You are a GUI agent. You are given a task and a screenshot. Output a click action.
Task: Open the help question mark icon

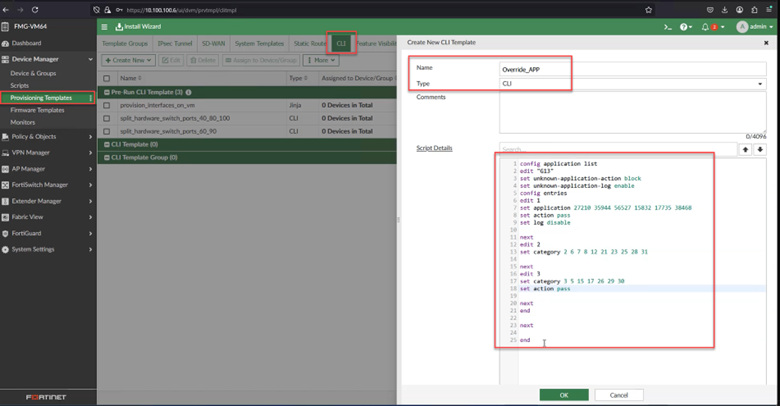tap(684, 27)
